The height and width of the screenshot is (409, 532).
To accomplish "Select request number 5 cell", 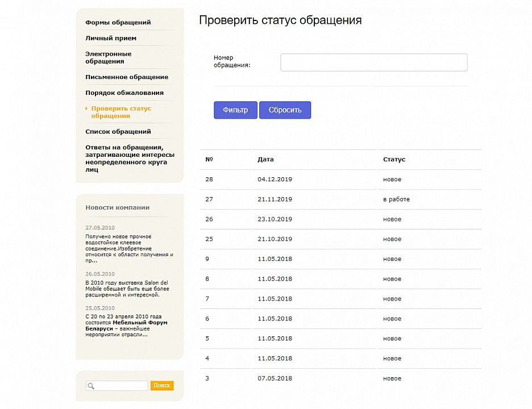I will (207, 339).
